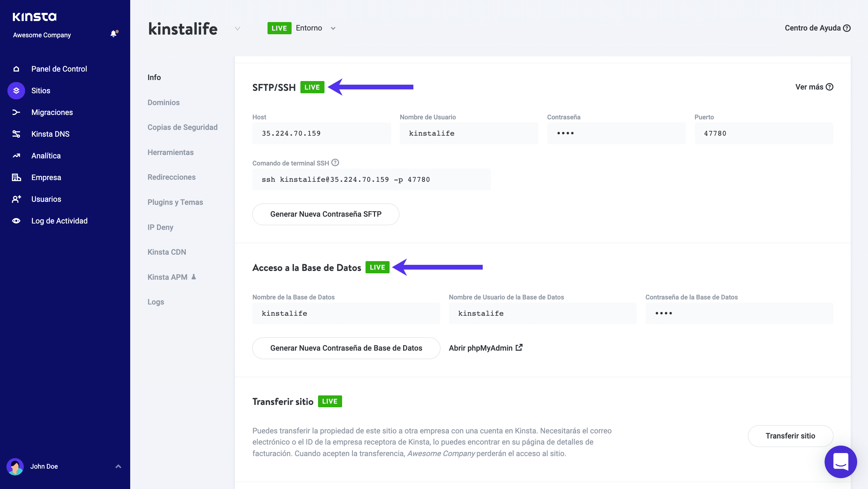Switch to the Kinsta APM tab

coord(167,277)
